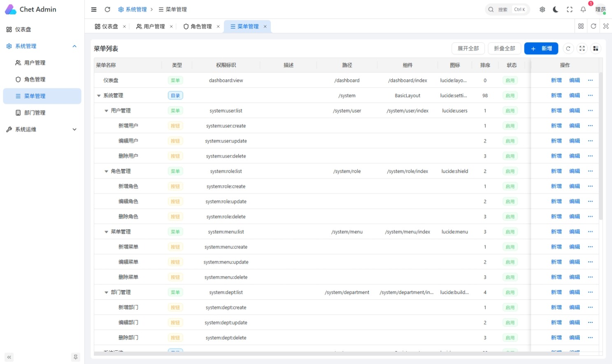The height and width of the screenshot is (364, 612).
Task: Expand the 系统运维 sidebar group
Action: (x=42, y=129)
